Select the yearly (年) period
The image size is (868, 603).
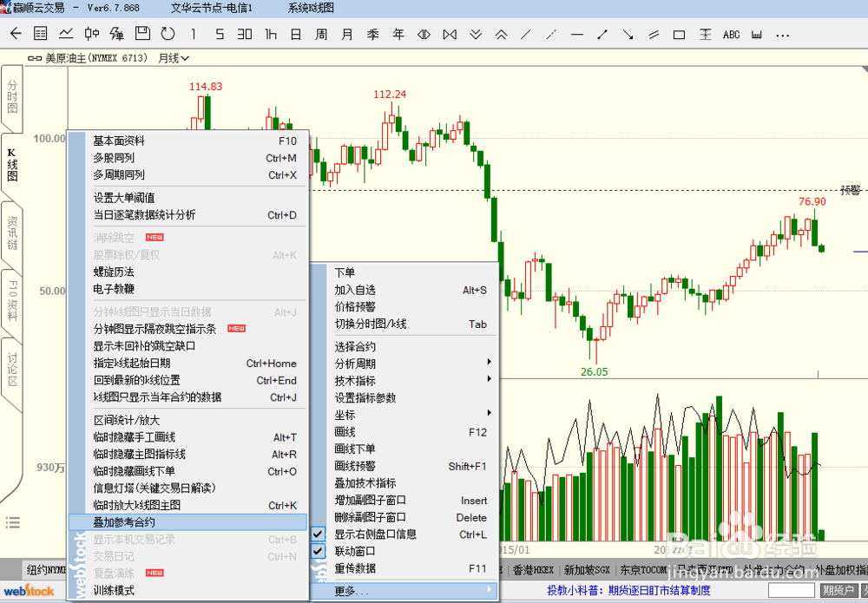click(x=398, y=35)
